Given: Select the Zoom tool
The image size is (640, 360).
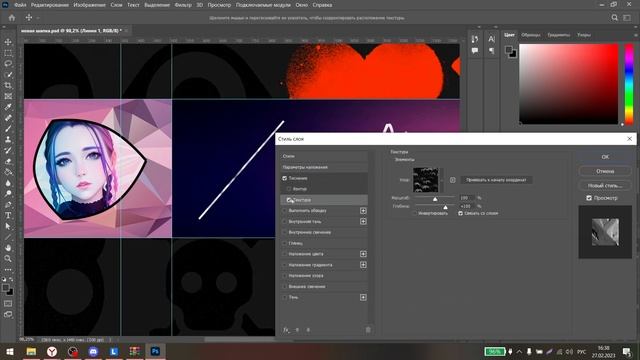Looking at the screenshot, I should click(x=8, y=258).
